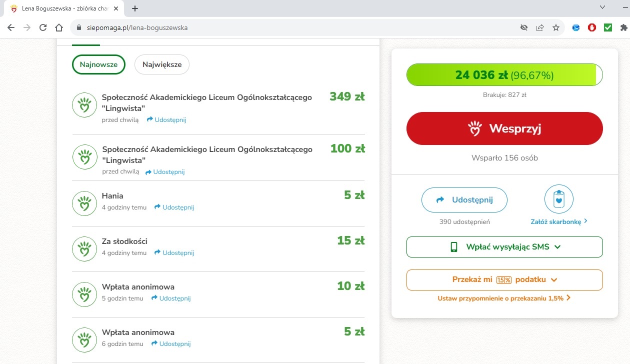Image resolution: width=630 pixels, height=364 pixels.
Task: Expand the Przekaż mi 1,5% podatku option
Action: [x=504, y=280]
